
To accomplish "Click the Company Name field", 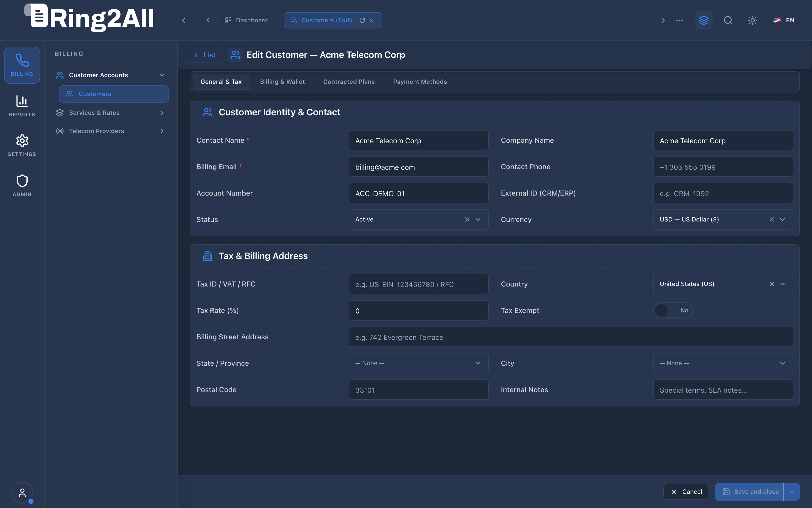I will 723,140.
